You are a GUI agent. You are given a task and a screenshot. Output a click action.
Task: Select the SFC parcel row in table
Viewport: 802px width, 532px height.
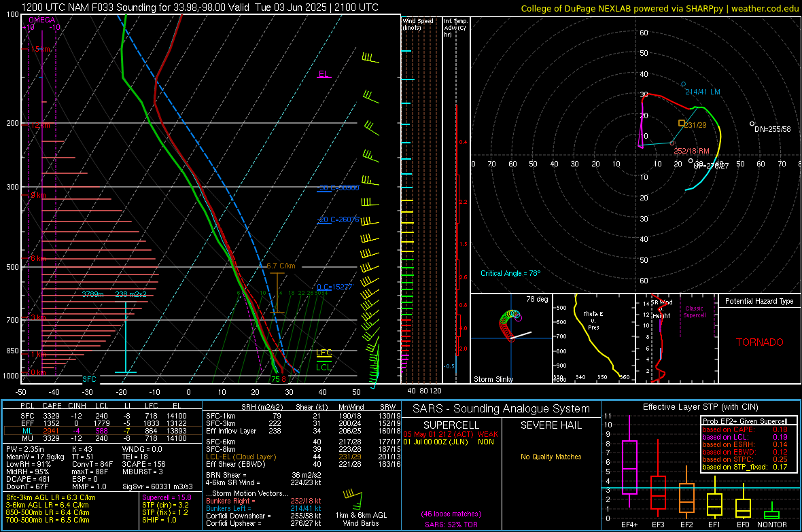click(x=103, y=416)
